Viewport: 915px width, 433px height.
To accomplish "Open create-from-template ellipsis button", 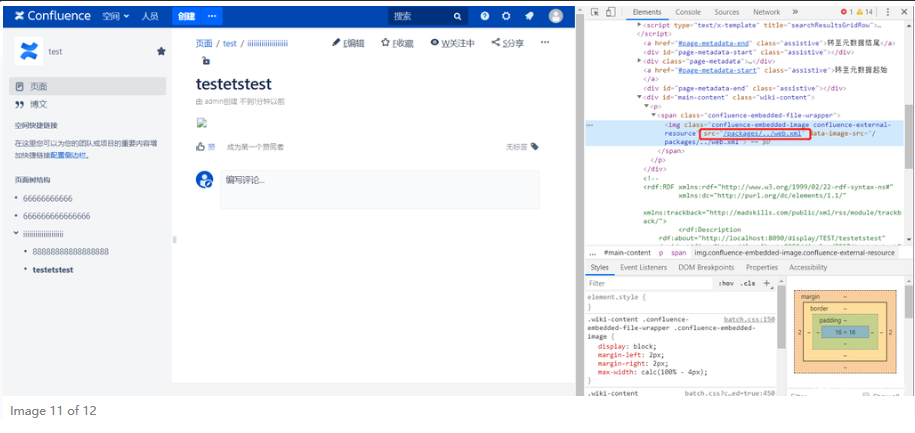I will pos(212,16).
